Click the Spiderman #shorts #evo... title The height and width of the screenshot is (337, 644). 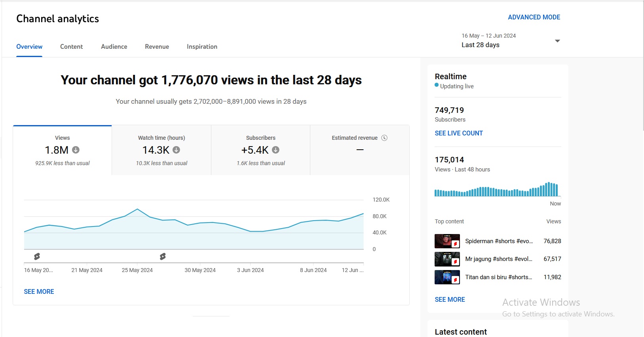coord(499,241)
